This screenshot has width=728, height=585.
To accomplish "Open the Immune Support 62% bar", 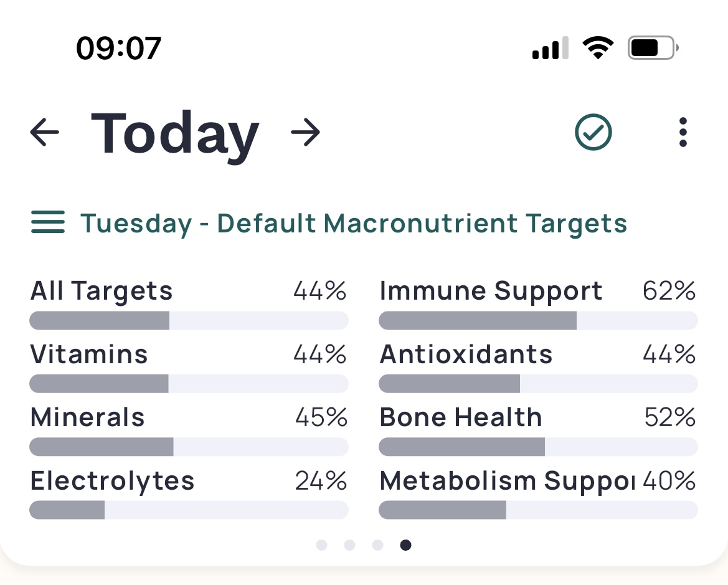I will [x=538, y=321].
